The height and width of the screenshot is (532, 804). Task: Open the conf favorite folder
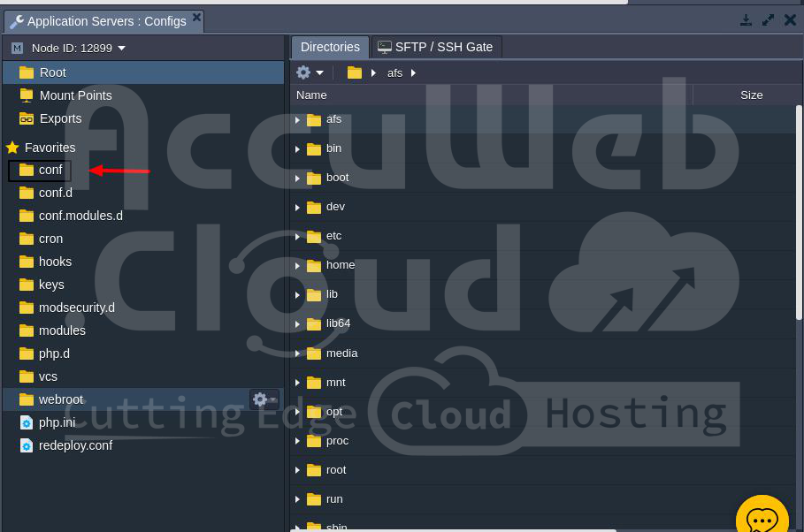click(50, 170)
